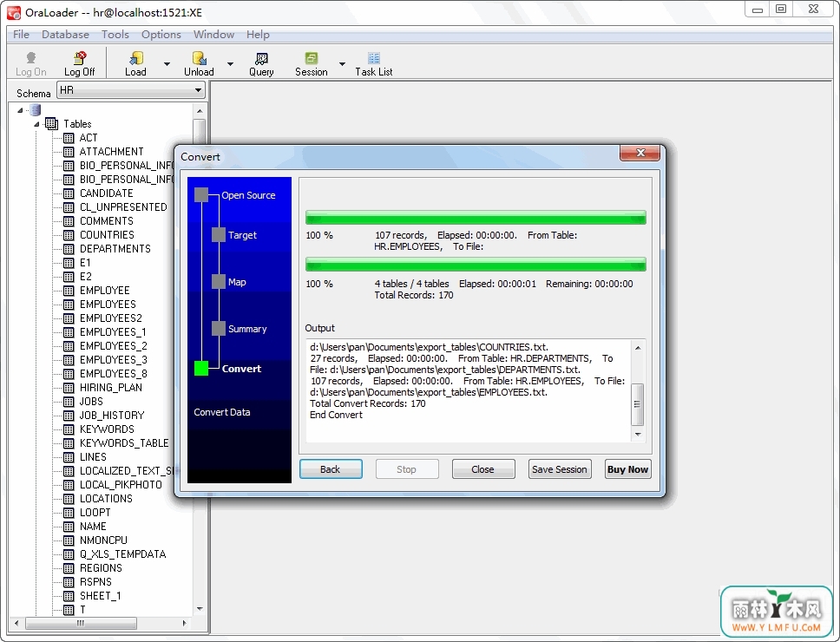The width and height of the screenshot is (840, 642).
Task: Select the KEYWORDS table icon
Action: point(69,429)
